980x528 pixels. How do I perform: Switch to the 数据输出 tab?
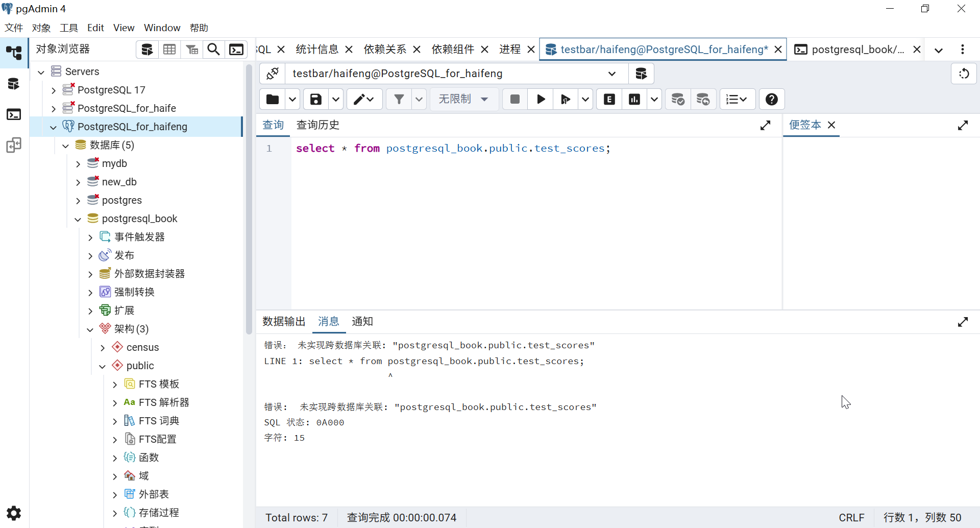point(284,322)
